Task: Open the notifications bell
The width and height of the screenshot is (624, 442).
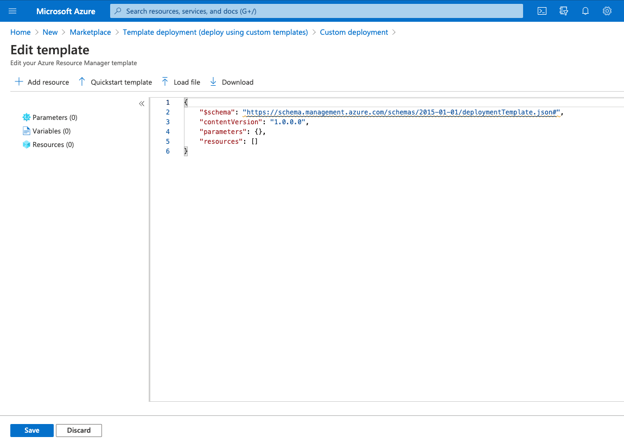Action: (x=585, y=11)
